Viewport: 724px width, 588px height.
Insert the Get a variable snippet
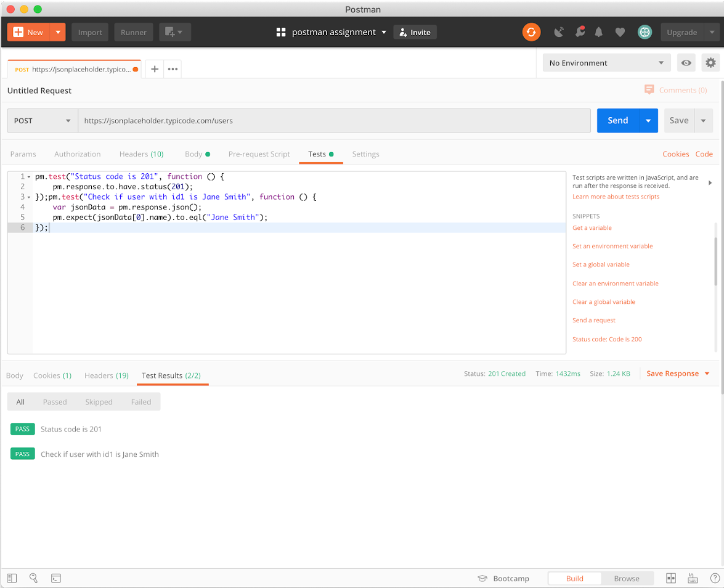[592, 227]
